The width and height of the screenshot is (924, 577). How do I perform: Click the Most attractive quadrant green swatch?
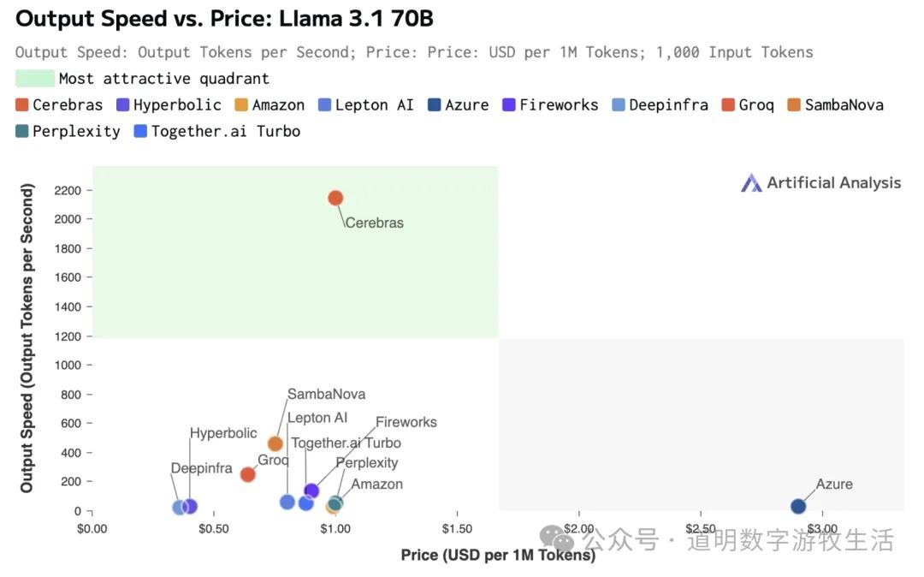point(35,79)
